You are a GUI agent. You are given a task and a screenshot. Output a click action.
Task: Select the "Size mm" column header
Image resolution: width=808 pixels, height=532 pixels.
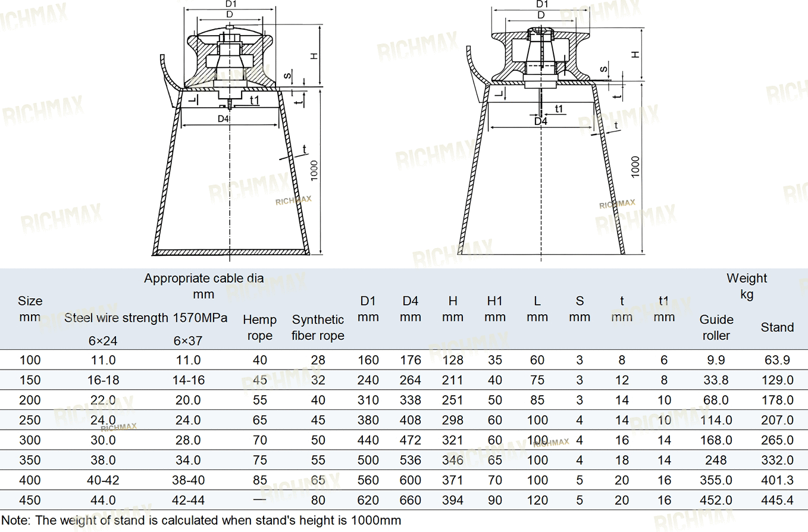coord(30,309)
